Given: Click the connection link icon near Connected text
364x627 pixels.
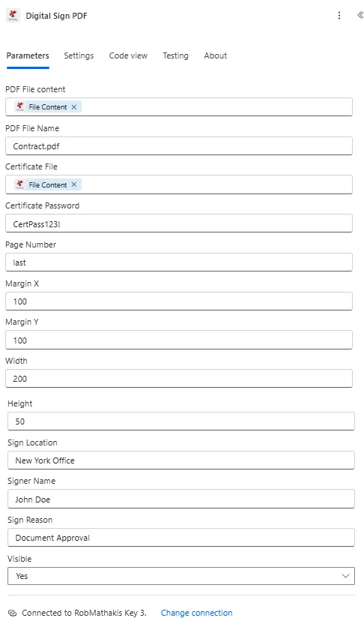Looking at the screenshot, I should [13, 613].
